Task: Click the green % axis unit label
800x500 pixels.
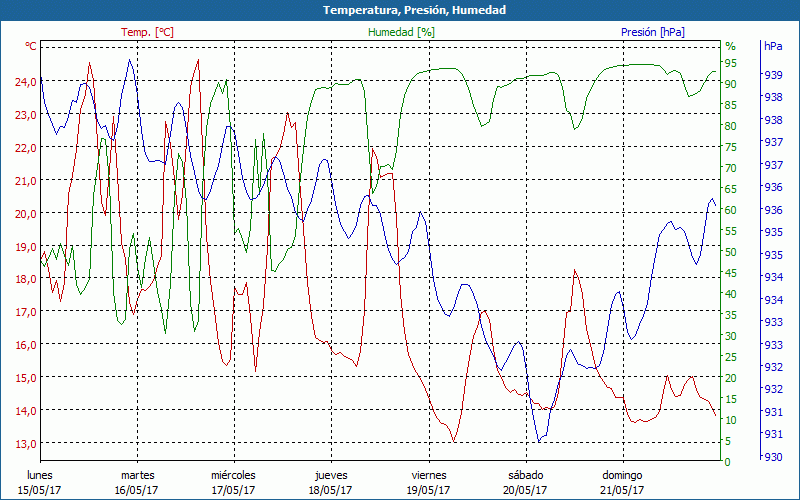Action: [x=730, y=46]
